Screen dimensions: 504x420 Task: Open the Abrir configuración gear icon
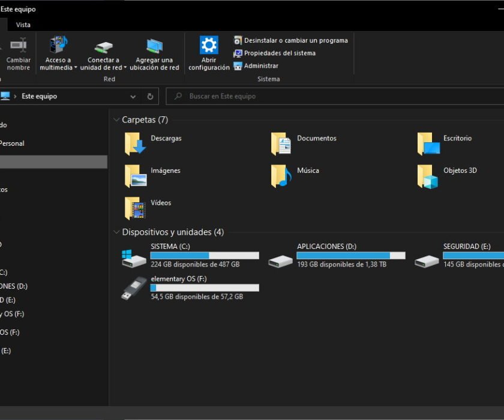(209, 45)
